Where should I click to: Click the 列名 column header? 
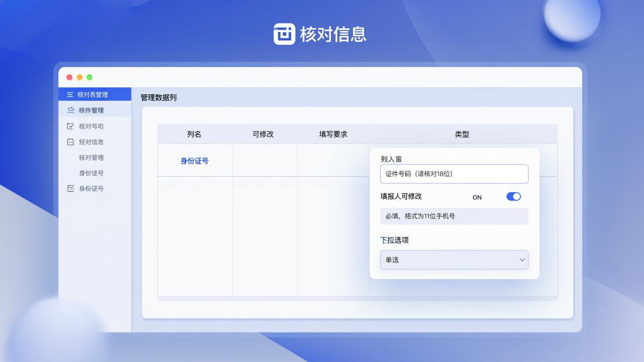pyautogui.click(x=194, y=134)
